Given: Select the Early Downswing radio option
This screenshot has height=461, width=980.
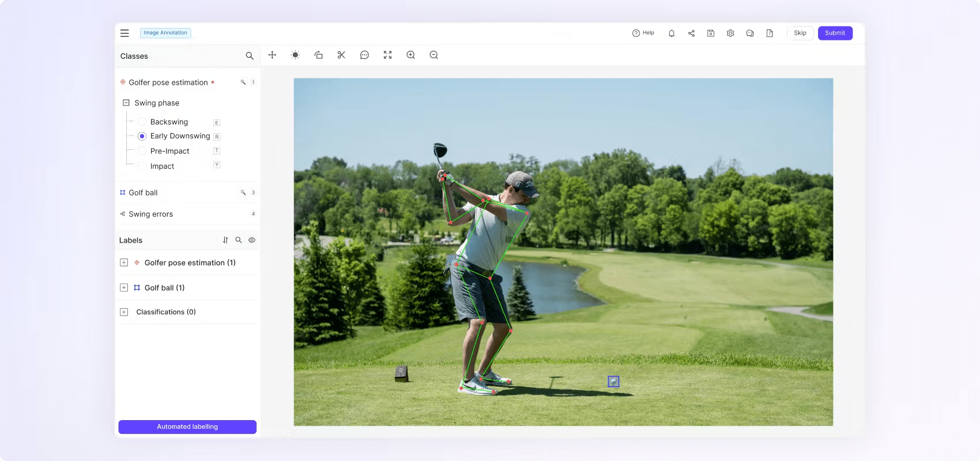Looking at the screenshot, I should point(142,136).
